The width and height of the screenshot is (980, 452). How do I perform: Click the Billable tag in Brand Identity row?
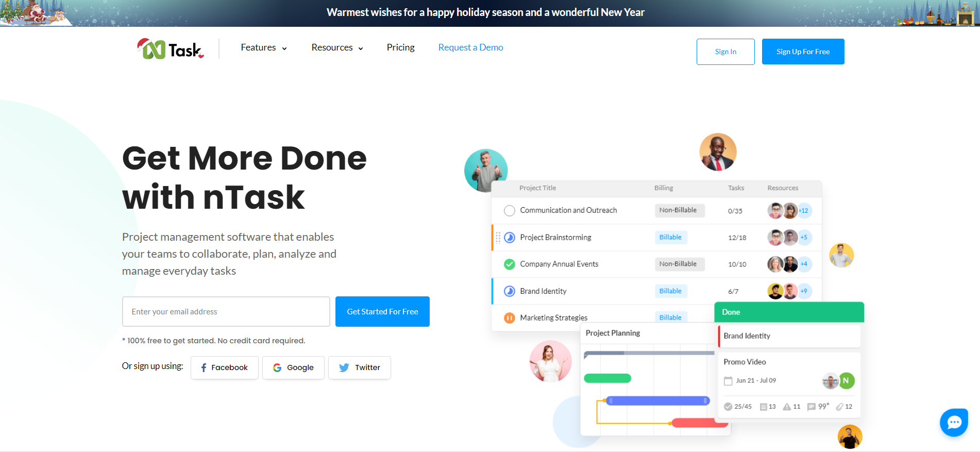click(x=671, y=291)
